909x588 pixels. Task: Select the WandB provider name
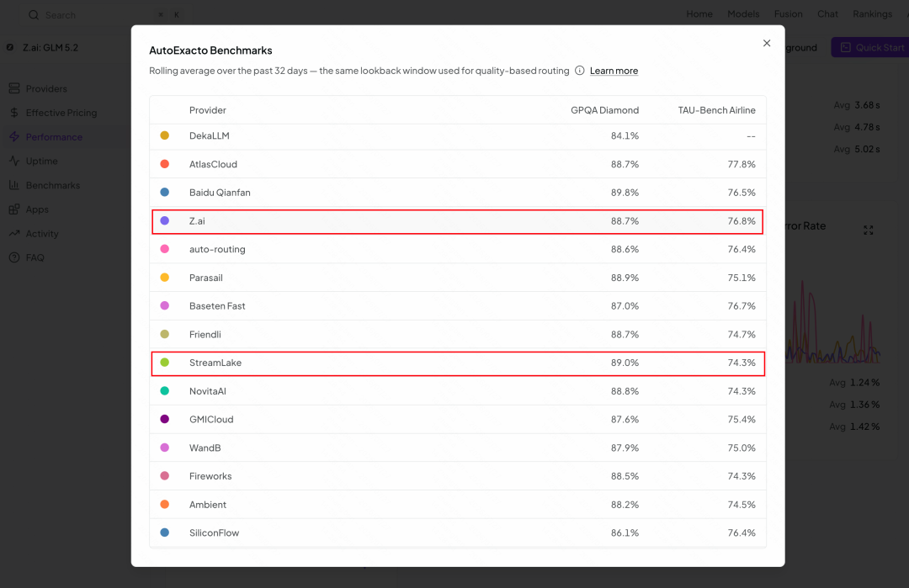205,448
